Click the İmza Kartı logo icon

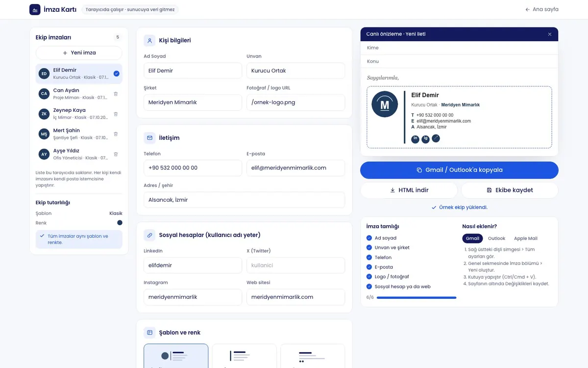coord(35,9)
